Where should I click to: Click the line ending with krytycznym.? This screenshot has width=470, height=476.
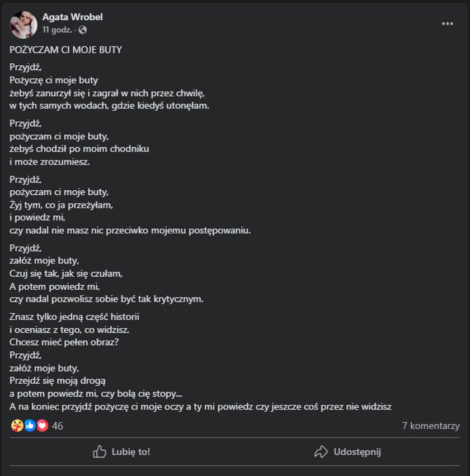106,299
